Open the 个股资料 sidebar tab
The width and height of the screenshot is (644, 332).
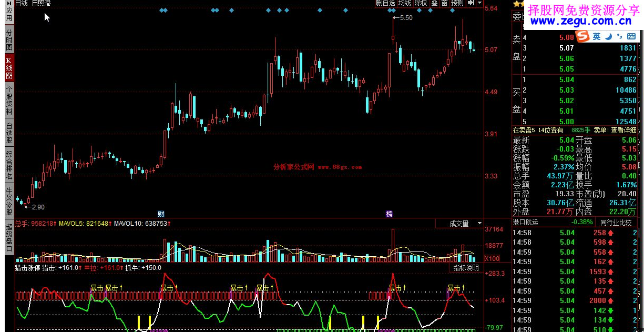[9, 100]
